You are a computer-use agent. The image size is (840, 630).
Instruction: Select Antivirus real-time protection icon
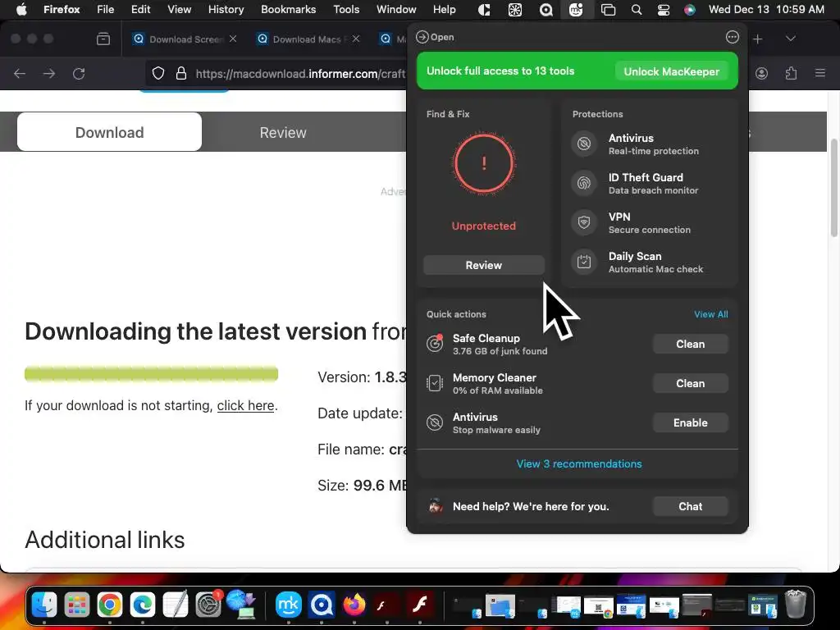[x=584, y=144]
